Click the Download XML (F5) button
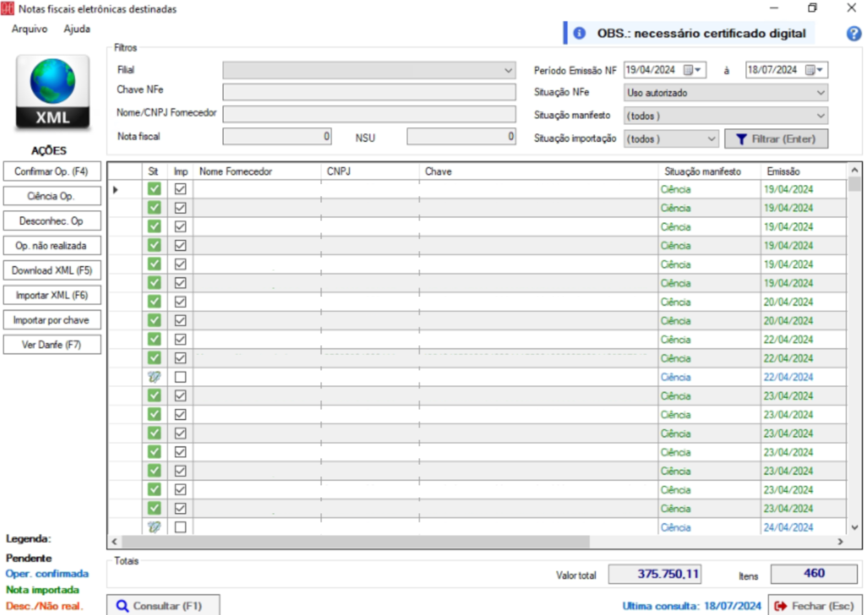868x615 pixels. pyautogui.click(x=52, y=271)
